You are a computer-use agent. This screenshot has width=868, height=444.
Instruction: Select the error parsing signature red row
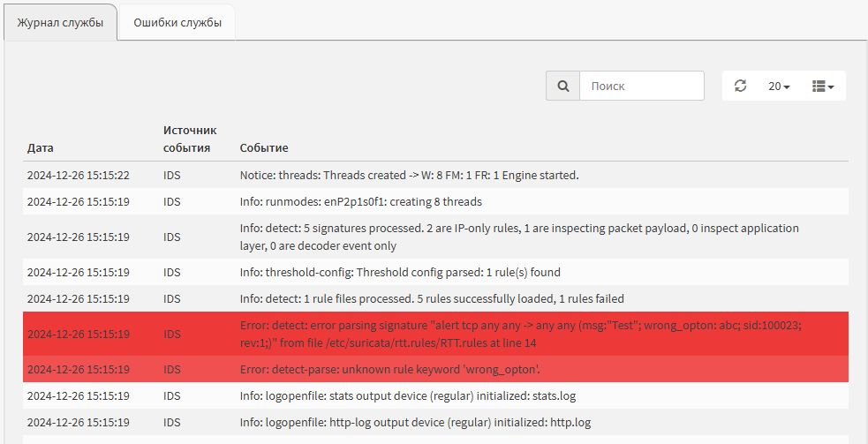[435, 334]
